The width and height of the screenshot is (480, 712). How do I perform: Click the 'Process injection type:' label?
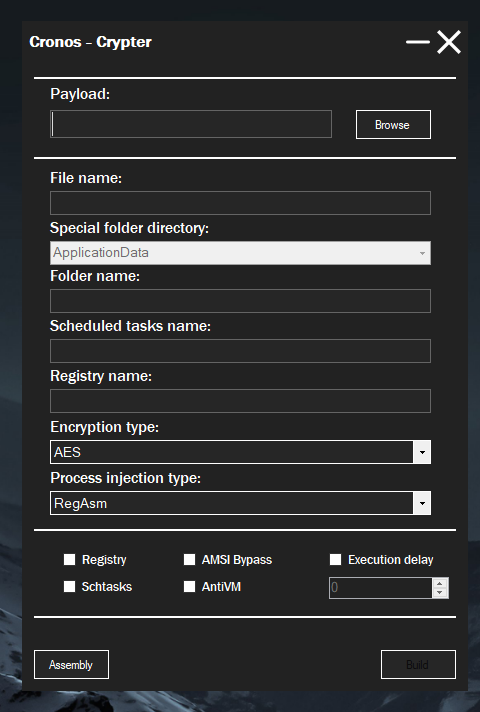click(125, 478)
